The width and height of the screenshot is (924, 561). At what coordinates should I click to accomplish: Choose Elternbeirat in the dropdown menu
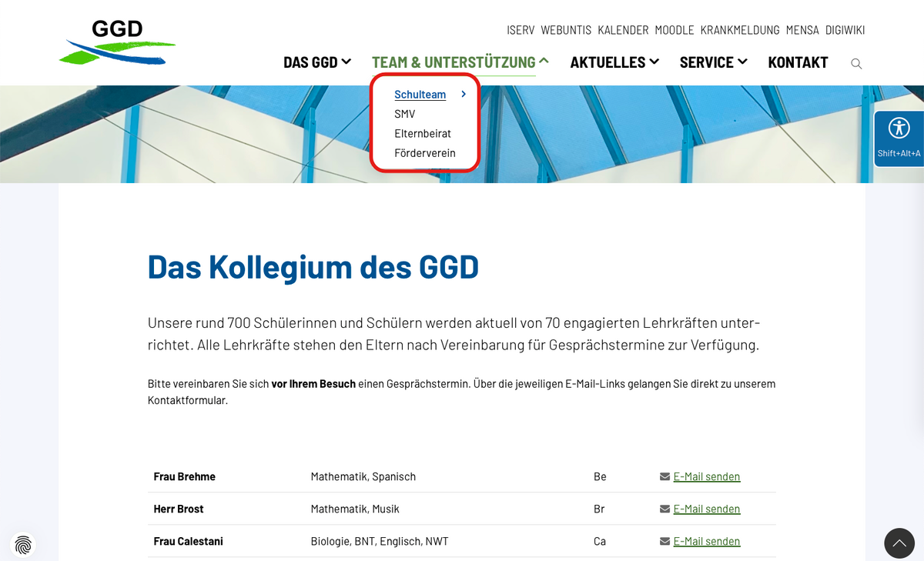(x=423, y=134)
